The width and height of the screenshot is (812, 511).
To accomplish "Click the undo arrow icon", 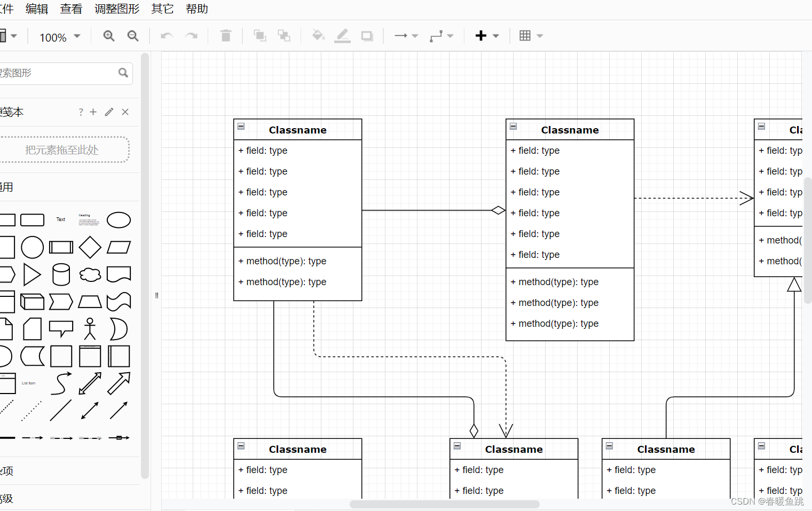I will click(167, 36).
